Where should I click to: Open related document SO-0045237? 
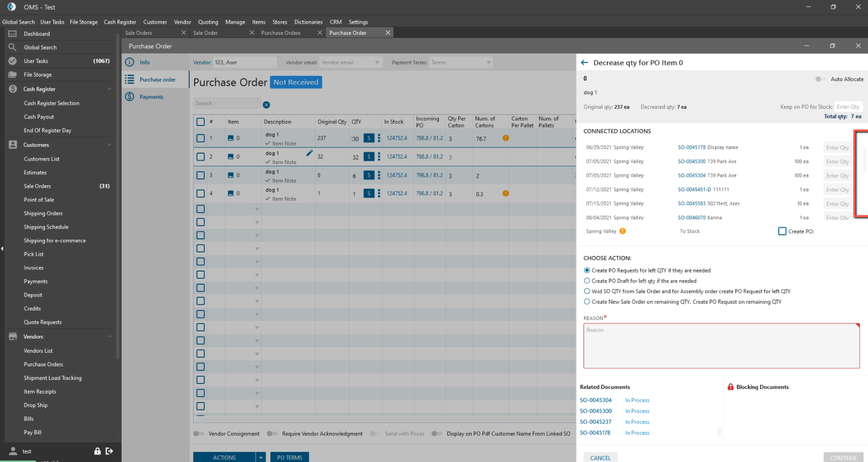596,422
